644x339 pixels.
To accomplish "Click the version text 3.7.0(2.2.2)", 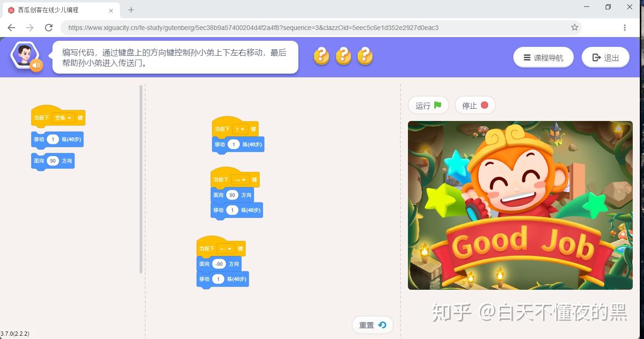I will (x=15, y=334).
